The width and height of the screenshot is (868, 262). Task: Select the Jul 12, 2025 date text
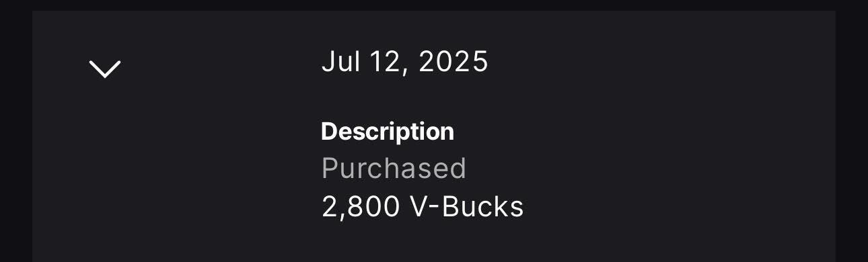coord(405,62)
